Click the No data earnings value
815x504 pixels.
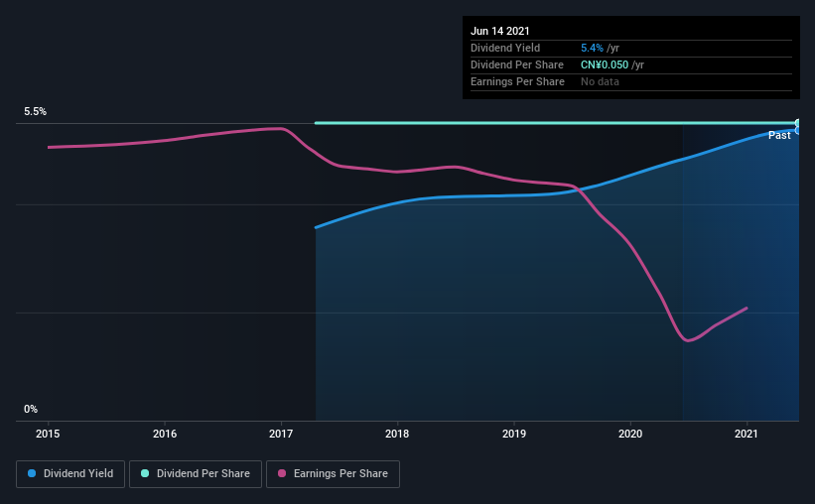point(600,81)
